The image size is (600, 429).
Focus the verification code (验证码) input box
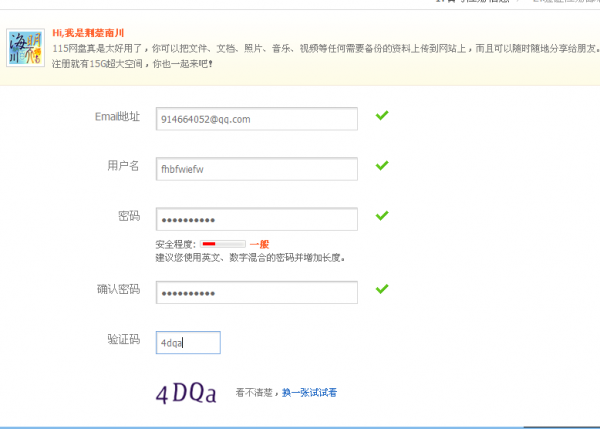click(x=188, y=343)
